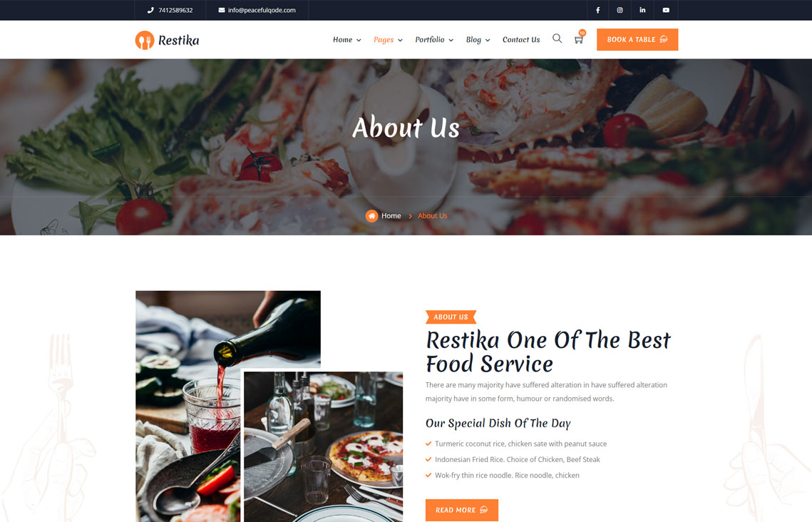Click the Restika logo
Viewport: 812px width, 522px height.
(167, 40)
